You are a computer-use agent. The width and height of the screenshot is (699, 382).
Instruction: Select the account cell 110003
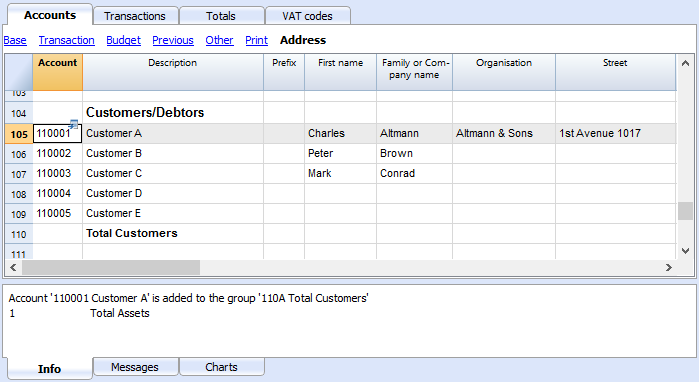(x=58, y=173)
